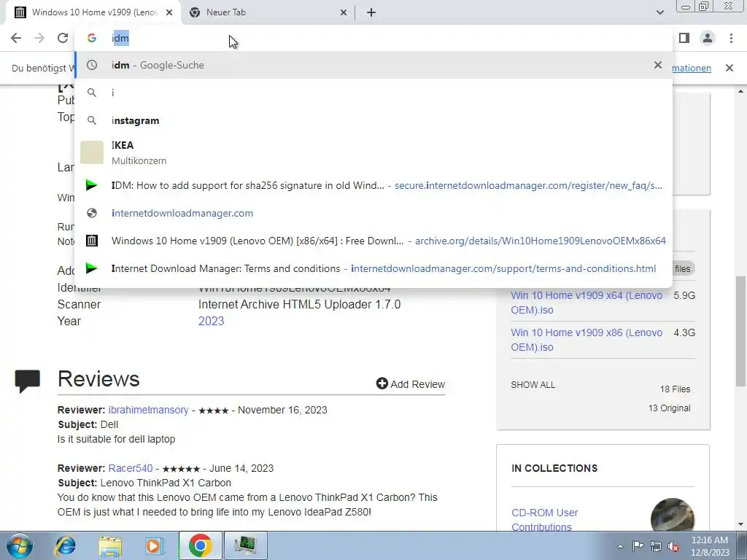Click archive icon of the Windows 10 suggestion
The image size is (747, 560).
92,241
